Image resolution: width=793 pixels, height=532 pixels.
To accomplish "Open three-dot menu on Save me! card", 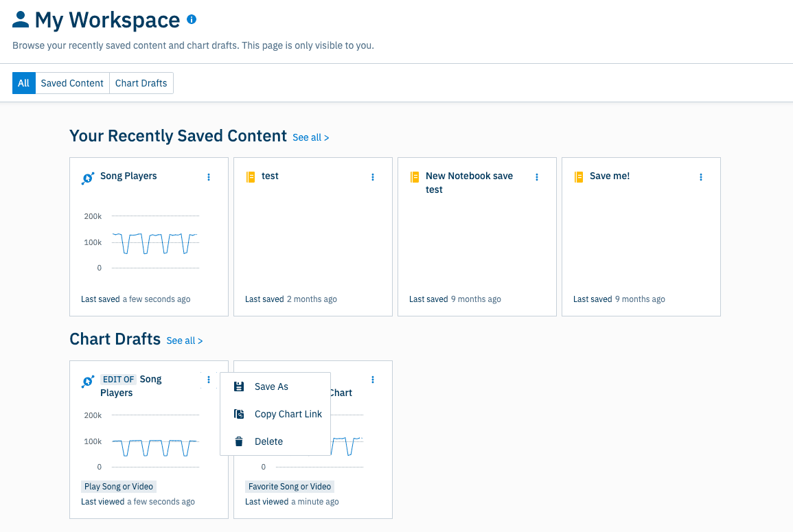I will point(701,177).
